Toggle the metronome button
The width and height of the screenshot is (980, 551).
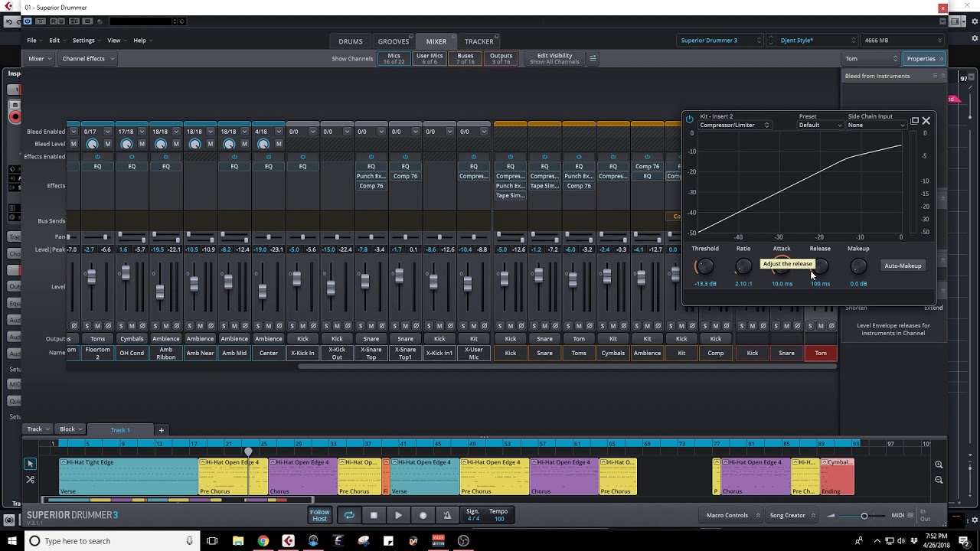(447, 515)
